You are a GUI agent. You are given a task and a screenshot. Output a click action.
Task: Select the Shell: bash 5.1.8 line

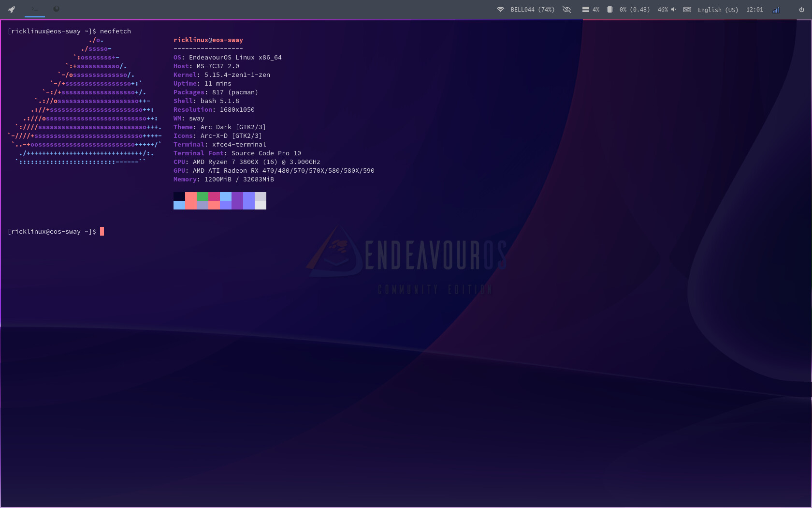click(206, 101)
